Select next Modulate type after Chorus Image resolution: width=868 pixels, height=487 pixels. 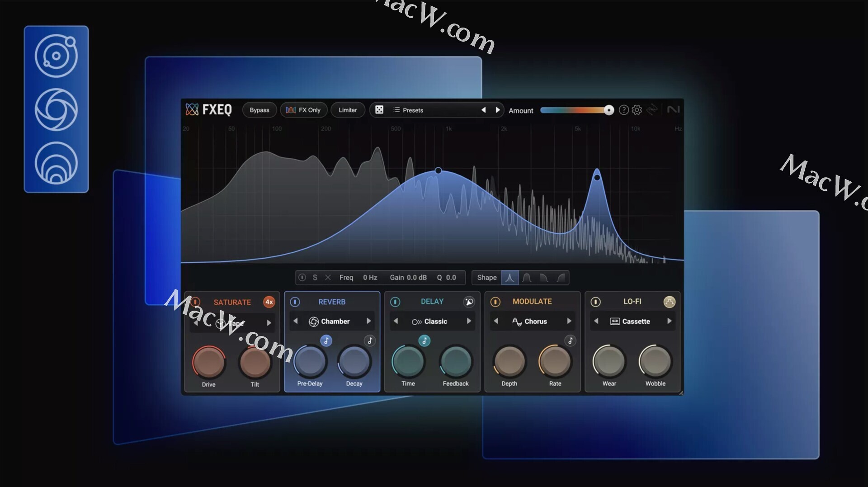(x=569, y=321)
